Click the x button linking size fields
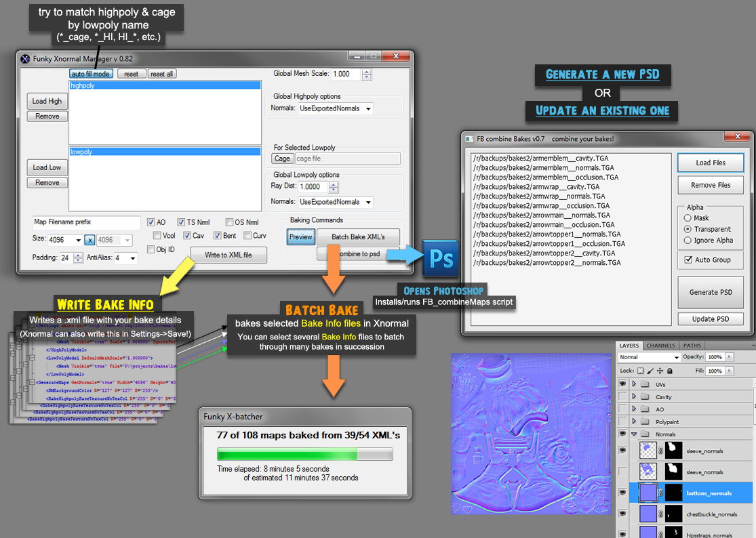 (x=90, y=240)
